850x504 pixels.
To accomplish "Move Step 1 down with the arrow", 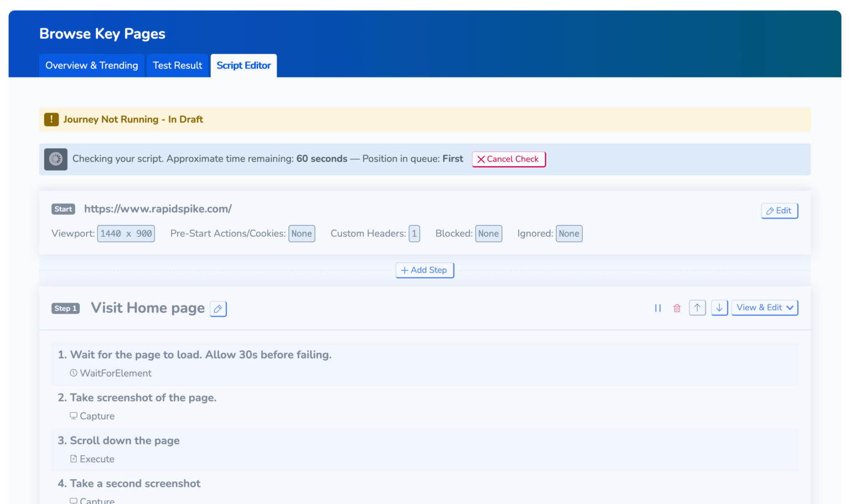I will [x=719, y=308].
